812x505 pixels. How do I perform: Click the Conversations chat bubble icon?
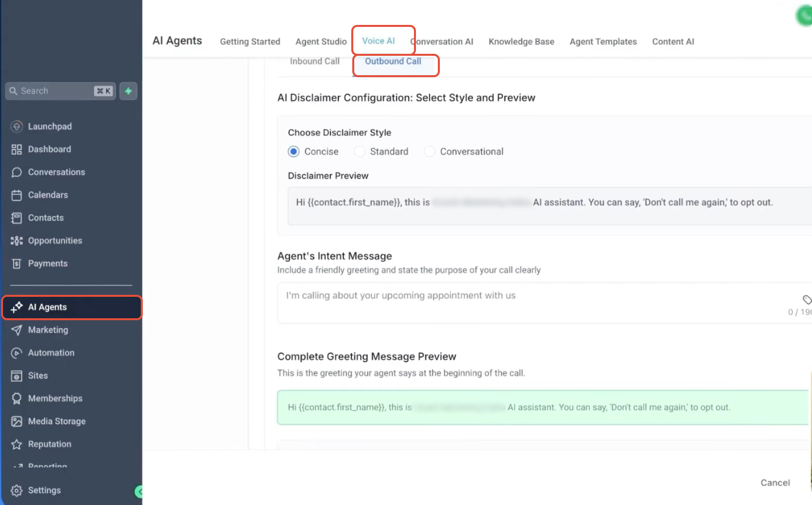[x=17, y=172]
